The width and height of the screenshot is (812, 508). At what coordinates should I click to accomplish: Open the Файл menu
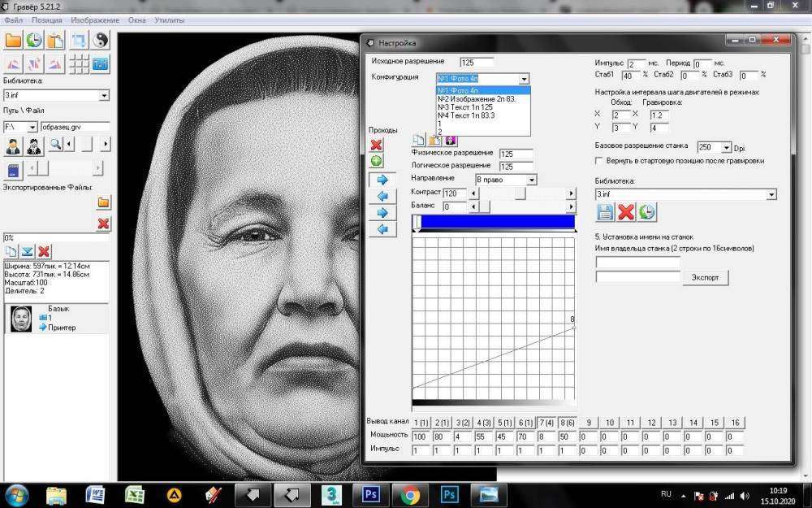[13, 19]
